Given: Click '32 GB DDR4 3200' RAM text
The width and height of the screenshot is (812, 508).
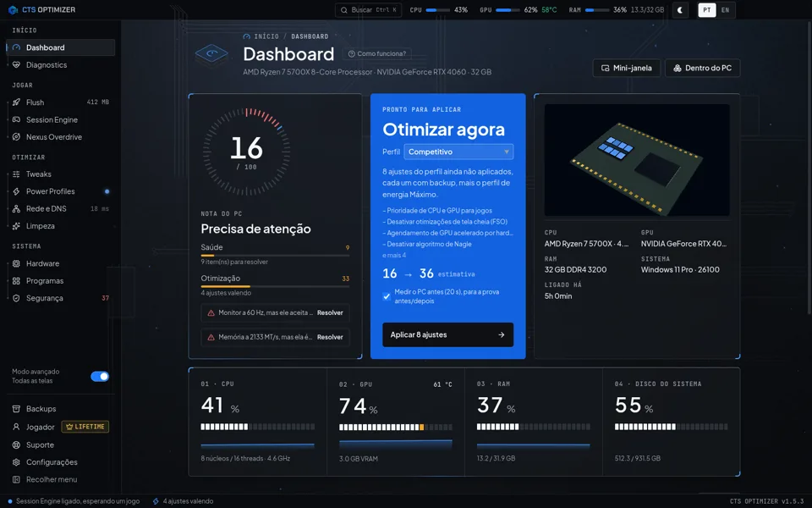Looking at the screenshot, I should (575, 269).
